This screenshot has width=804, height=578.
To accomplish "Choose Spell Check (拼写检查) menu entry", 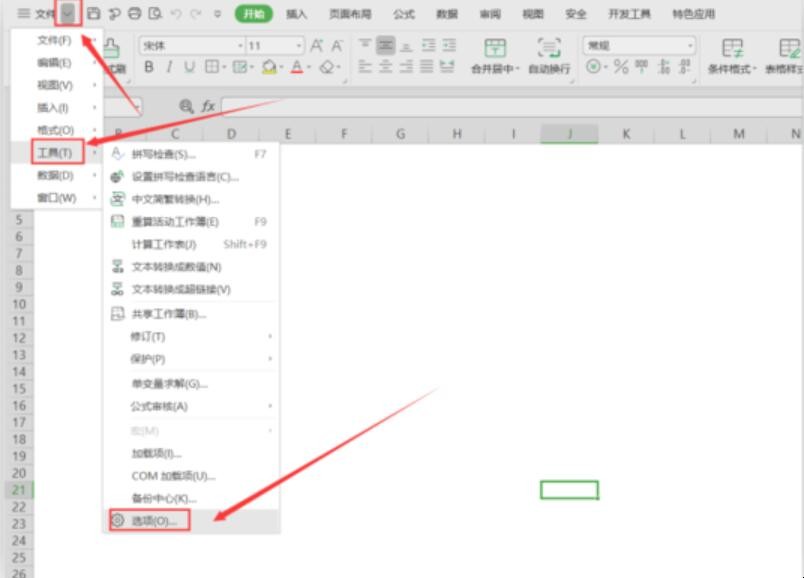I will coord(164,154).
